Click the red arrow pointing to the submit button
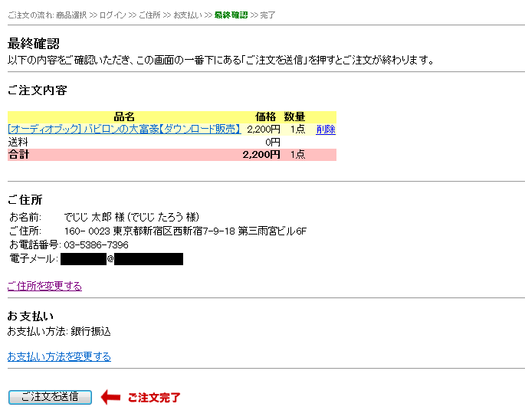525x420 pixels. pyautogui.click(x=111, y=397)
